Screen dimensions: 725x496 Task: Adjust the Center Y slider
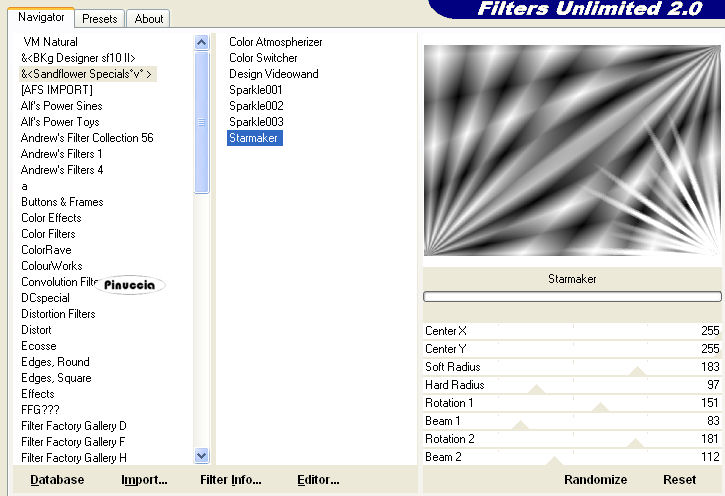pyautogui.click(x=572, y=349)
